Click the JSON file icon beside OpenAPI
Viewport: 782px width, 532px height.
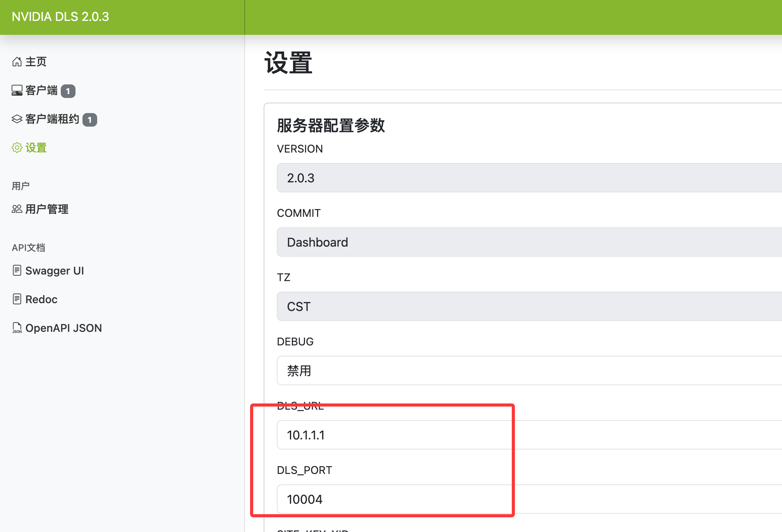click(17, 328)
